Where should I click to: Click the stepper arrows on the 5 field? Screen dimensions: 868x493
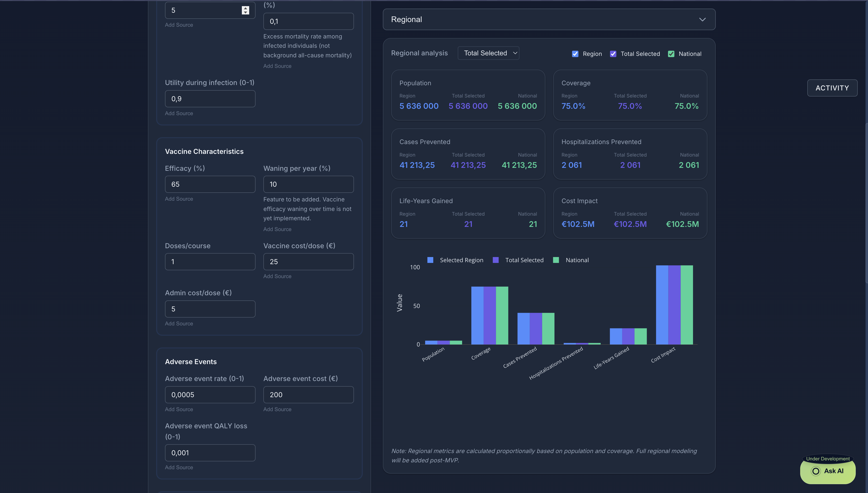pos(245,10)
